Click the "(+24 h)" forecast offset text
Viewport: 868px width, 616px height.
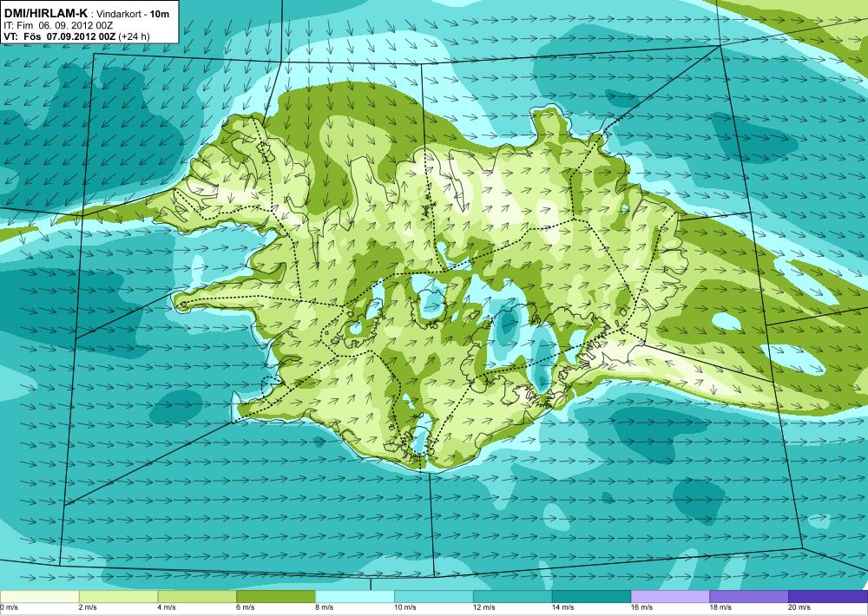(134, 36)
